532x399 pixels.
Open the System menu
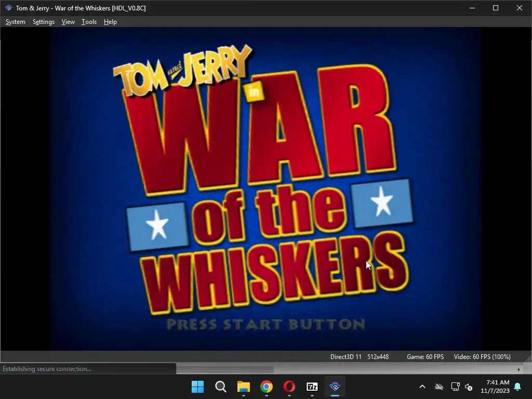pos(15,22)
